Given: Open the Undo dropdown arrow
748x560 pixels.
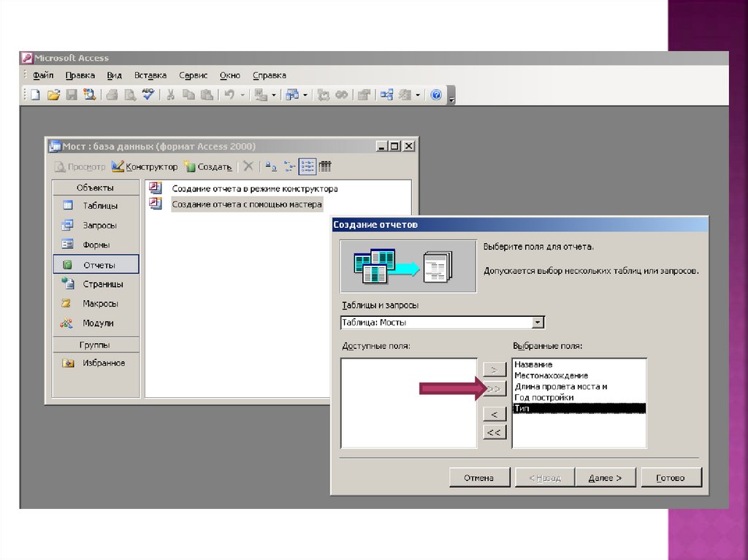Looking at the screenshot, I should [242, 95].
